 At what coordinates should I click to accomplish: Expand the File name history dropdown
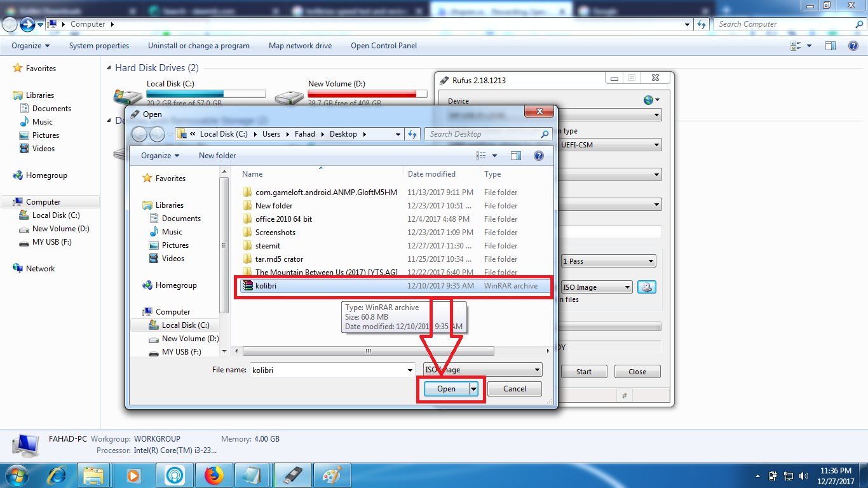[x=410, y=370]
